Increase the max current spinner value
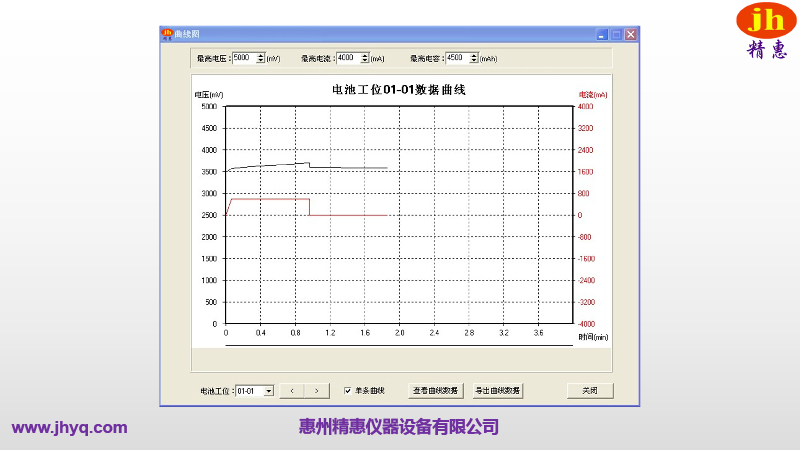Image resolution: width=800 pixels, height=450 pixels. tap(365, 56)
